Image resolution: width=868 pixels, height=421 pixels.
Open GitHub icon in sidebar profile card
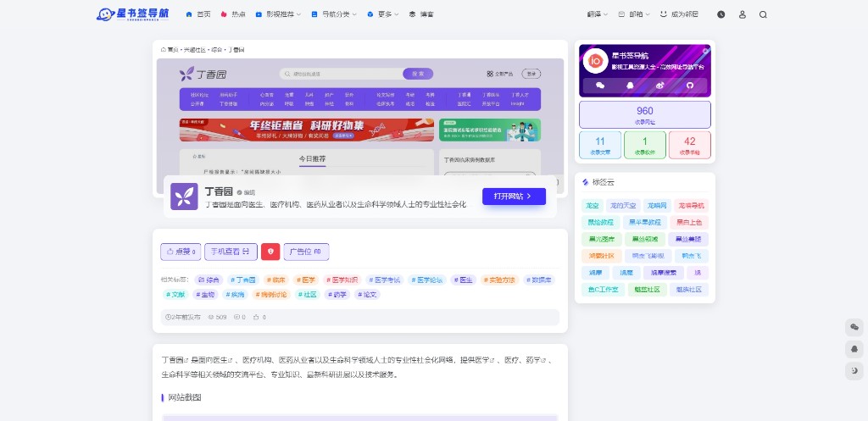pos(690,86)
